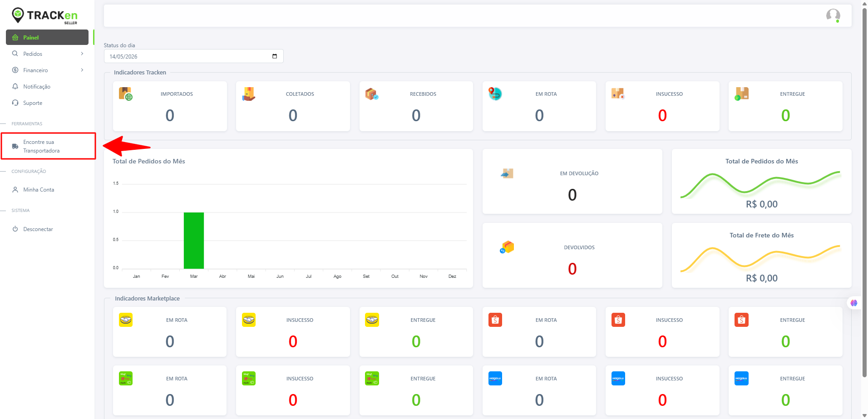The width and height of the screenshot is (868, 419).
Task: Click the Em Rota map route icon
Action: [495, 94]
